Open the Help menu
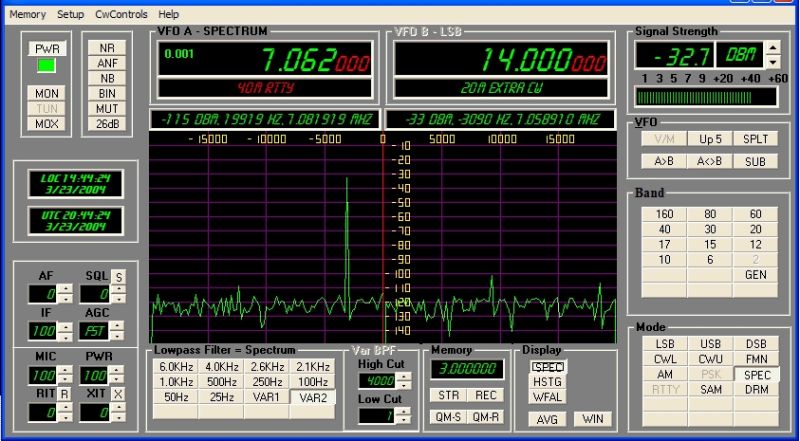 pos(169,14)
